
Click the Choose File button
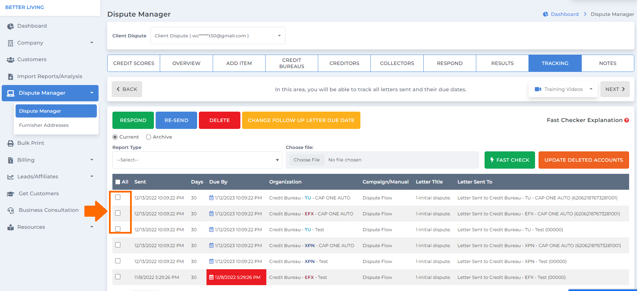[x=307, y=160]
